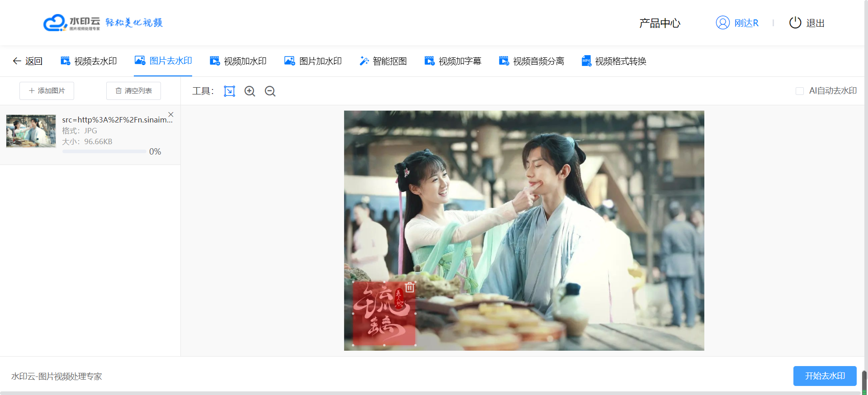Click 开始去水印 to start removal
Image resolution: width=868 pixels, height=395 pixels.
pyautogui.click(x=825, y=376)
